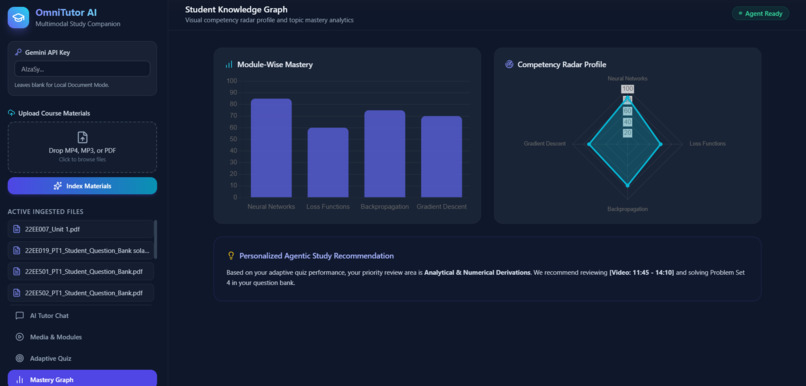
Task: Click the file icon for 22EE007_Unit 1.pdf
Action: (16, 229)
